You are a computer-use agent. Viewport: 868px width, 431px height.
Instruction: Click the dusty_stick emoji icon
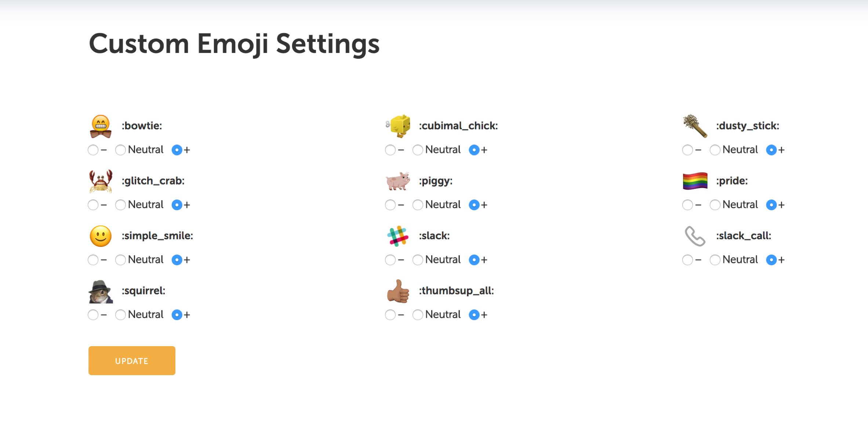coord(695,126)
